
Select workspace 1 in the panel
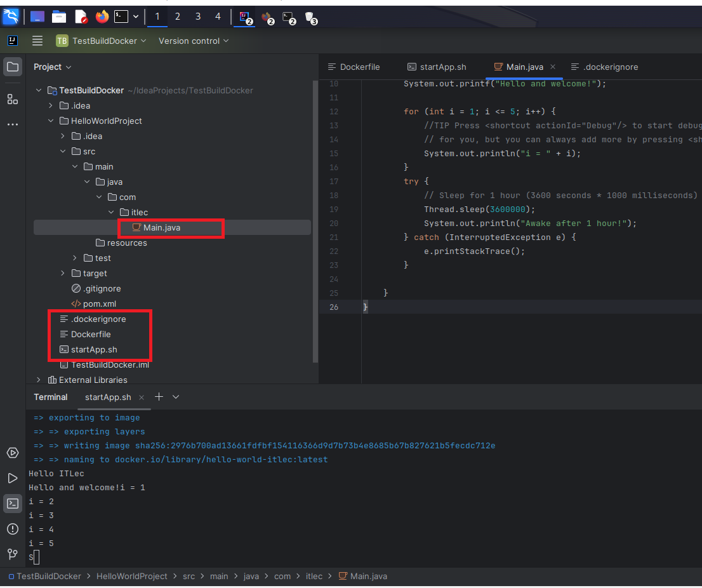pos(157,17)
